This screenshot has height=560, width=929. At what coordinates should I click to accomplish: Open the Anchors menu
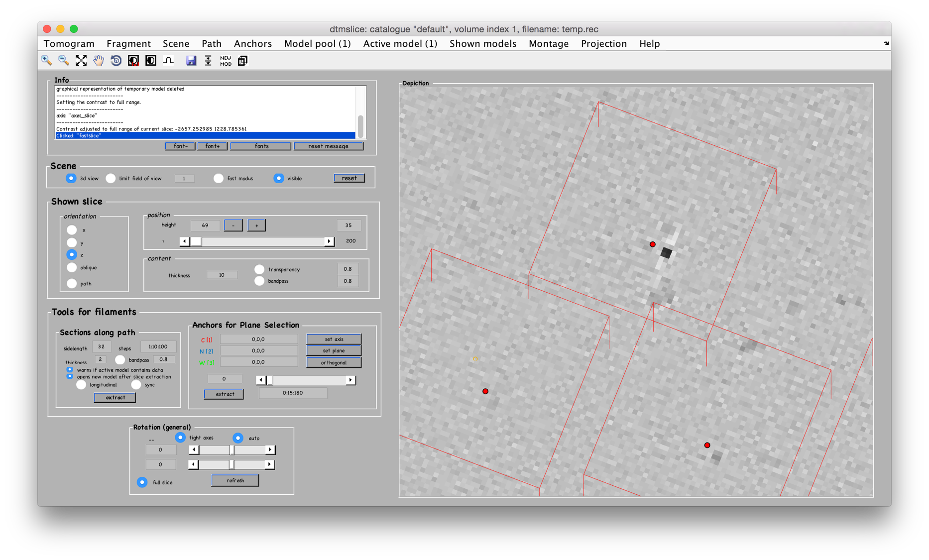point(253,44)
